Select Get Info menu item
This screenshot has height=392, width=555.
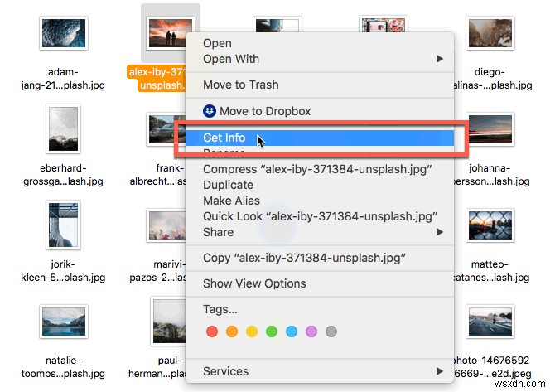320,138
